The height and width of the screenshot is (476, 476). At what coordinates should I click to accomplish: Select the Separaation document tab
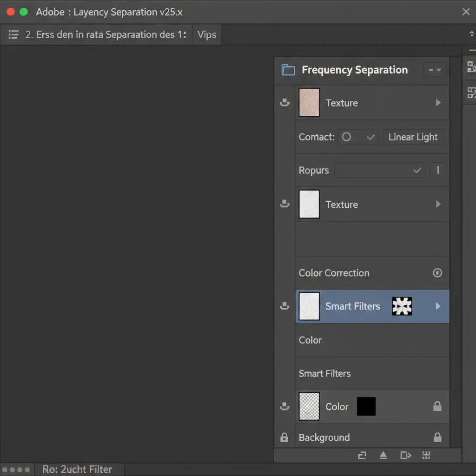(x=106, y=35)
